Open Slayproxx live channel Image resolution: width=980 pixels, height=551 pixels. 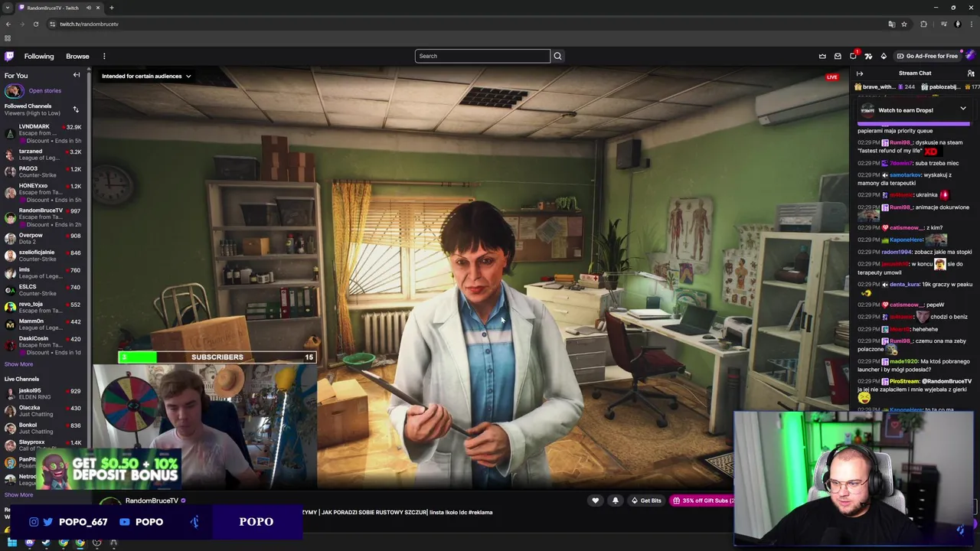click(43, 445)
